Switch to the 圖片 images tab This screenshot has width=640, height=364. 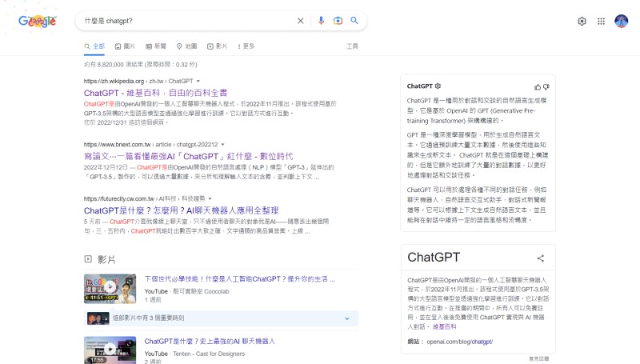(125, 46)
